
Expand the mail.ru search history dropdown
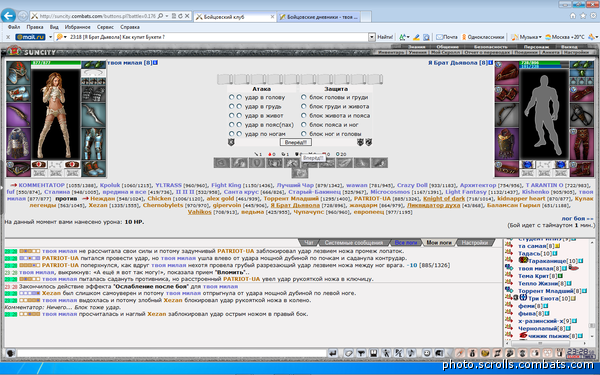[x=372, y=37]
